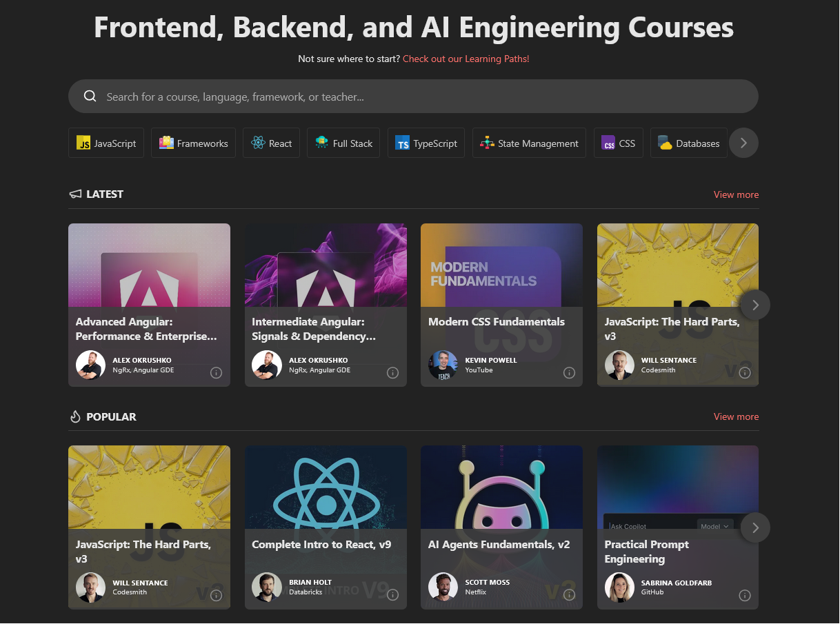The image size is (840, 624).
Task: Click Scott Moss's avatar
Action: tap(443, 587)
